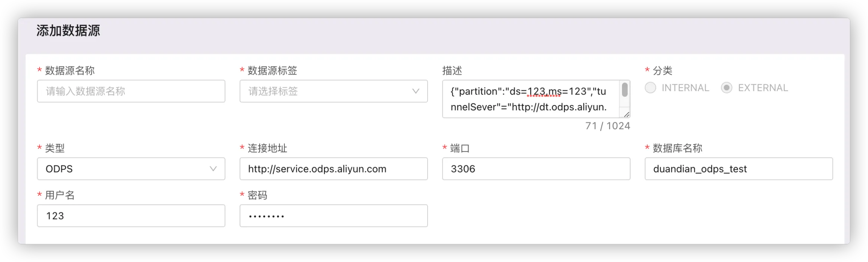Open the 类型 dropdown showing ODPS

click(124, 169)
